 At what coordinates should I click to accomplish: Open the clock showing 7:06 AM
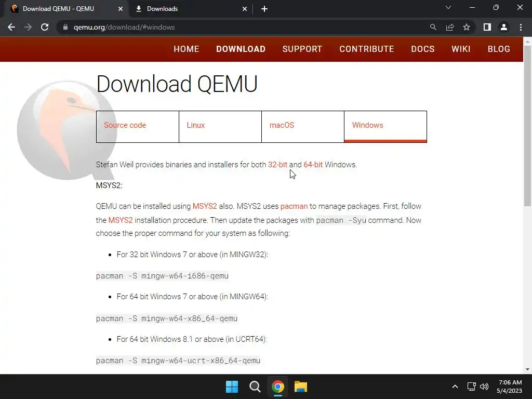click(x=510, y=387)
